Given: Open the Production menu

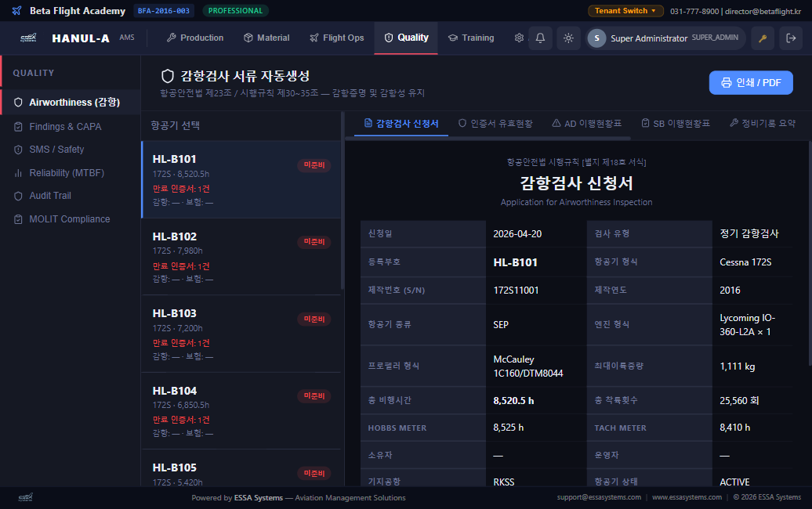Looking at the screenshot, I should 195,38.
